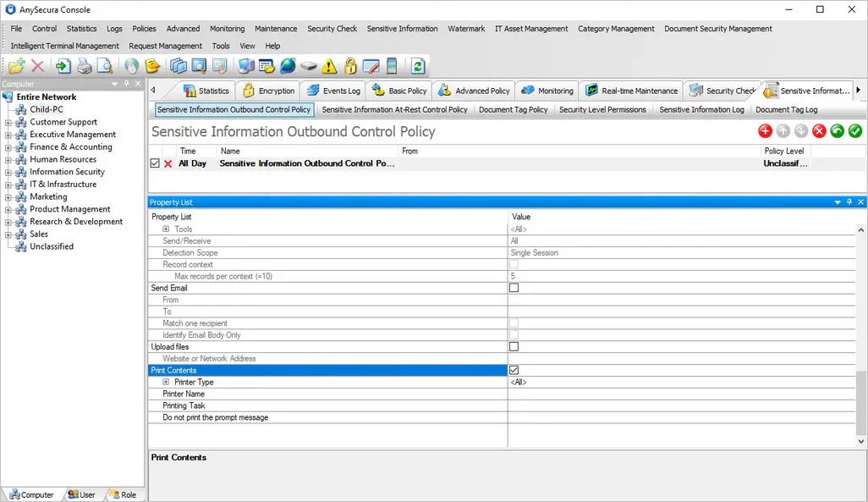
Task: Click the grey move up arrow button
Action: click(x=783, y=131)
